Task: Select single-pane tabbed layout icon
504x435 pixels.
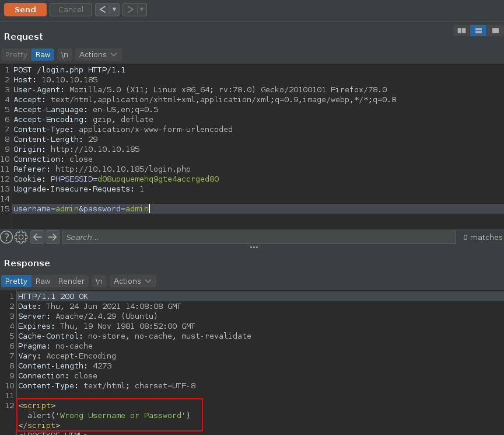Action: (x=495, y=31)
